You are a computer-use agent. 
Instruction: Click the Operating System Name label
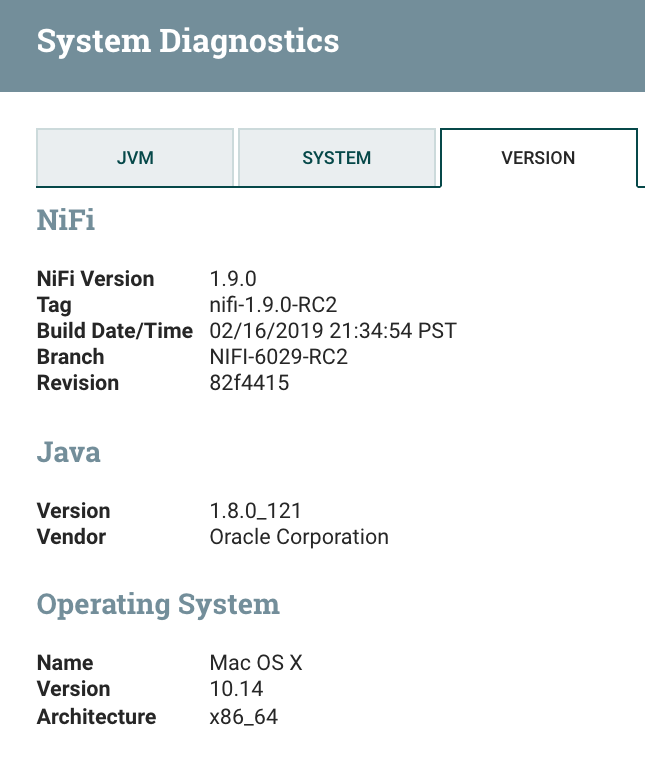pyautogui.click(x=65, y=663)
